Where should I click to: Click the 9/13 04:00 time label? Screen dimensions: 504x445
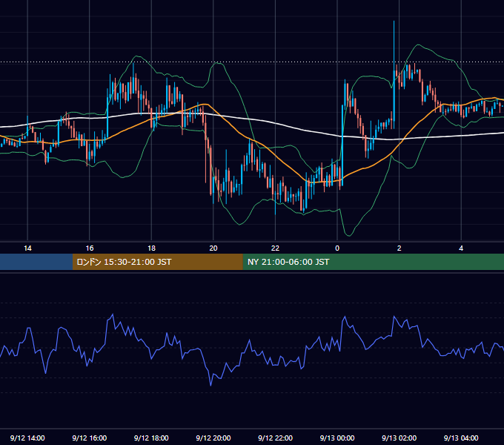(x=461, y=438)
